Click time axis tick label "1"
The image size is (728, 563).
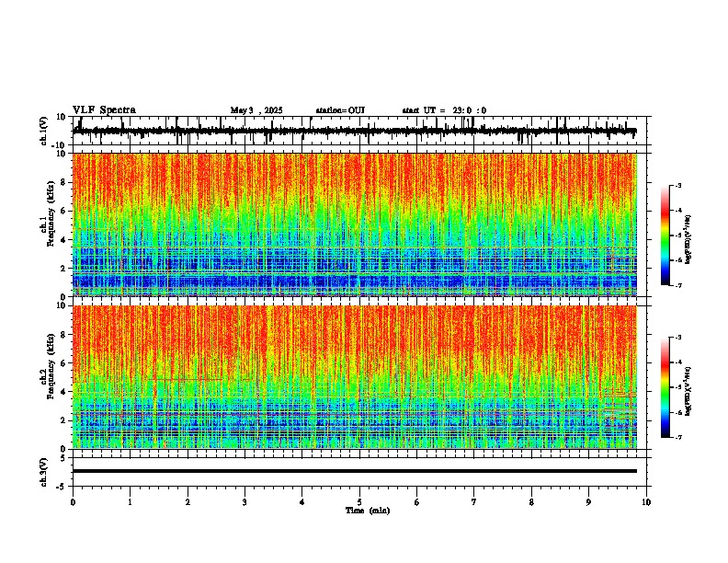(x=130, y=502)
